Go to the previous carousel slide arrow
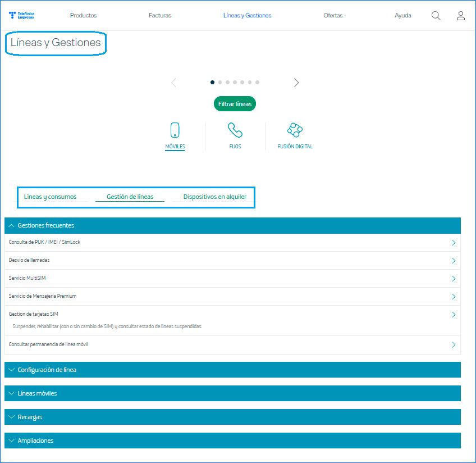The image size is (476, 463). coord(173,83)
